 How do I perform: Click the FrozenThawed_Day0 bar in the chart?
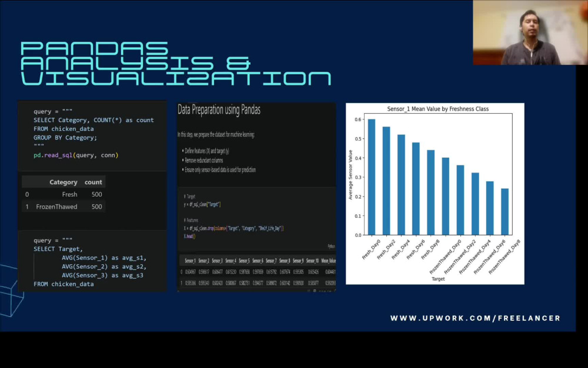[x=445, y=197]
